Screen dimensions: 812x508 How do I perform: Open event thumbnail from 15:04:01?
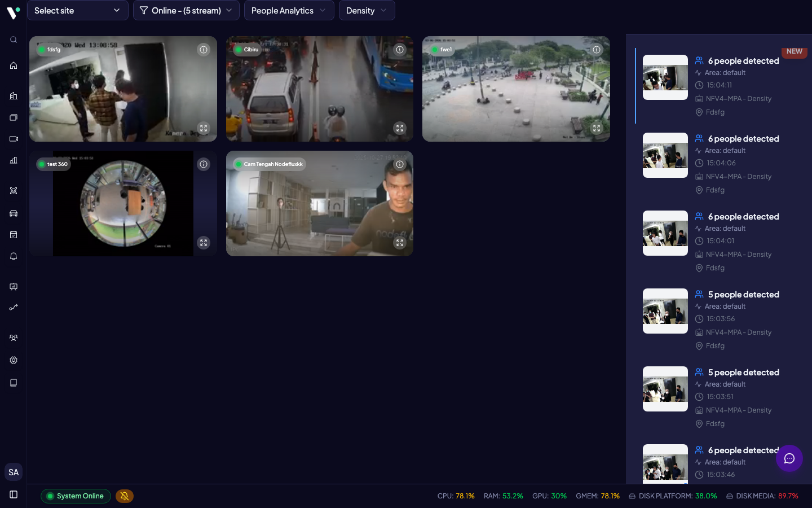click(x=665, y=233)
